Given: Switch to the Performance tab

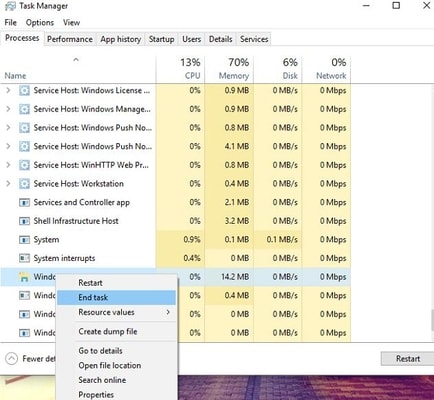Looking at the screenshot, I should tap(70, 39).
